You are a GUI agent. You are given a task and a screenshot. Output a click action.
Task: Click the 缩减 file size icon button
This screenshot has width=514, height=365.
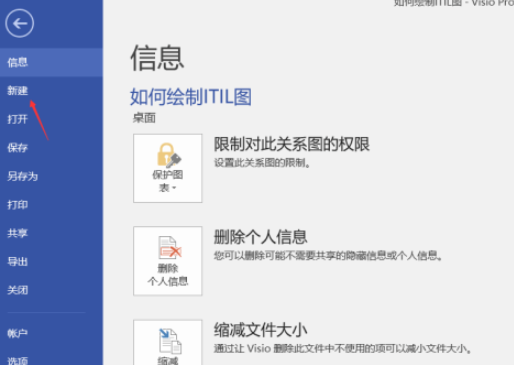point(168,343)
